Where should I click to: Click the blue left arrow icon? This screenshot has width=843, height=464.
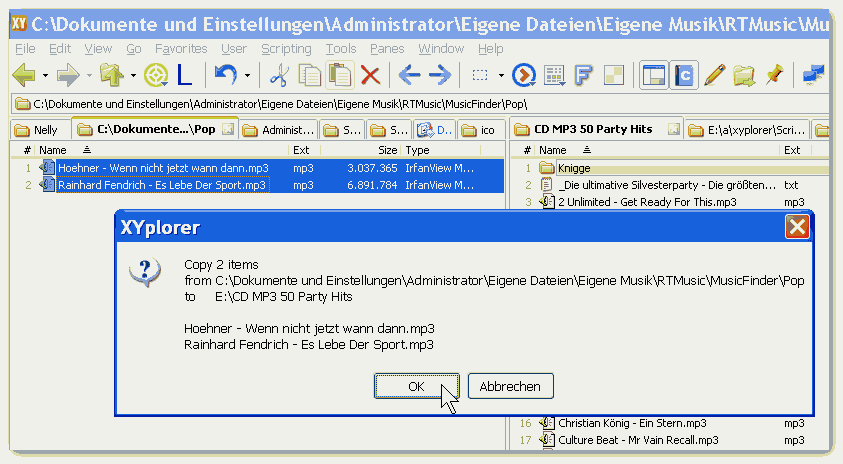409,75
